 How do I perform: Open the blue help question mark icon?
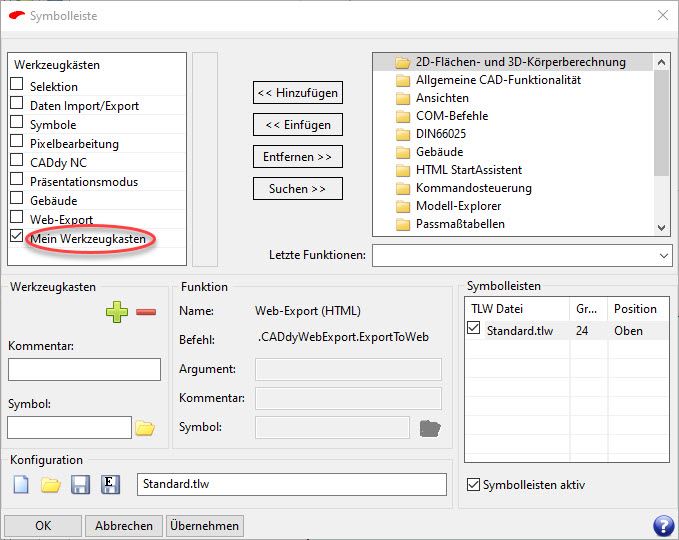[x=663, y=525]
